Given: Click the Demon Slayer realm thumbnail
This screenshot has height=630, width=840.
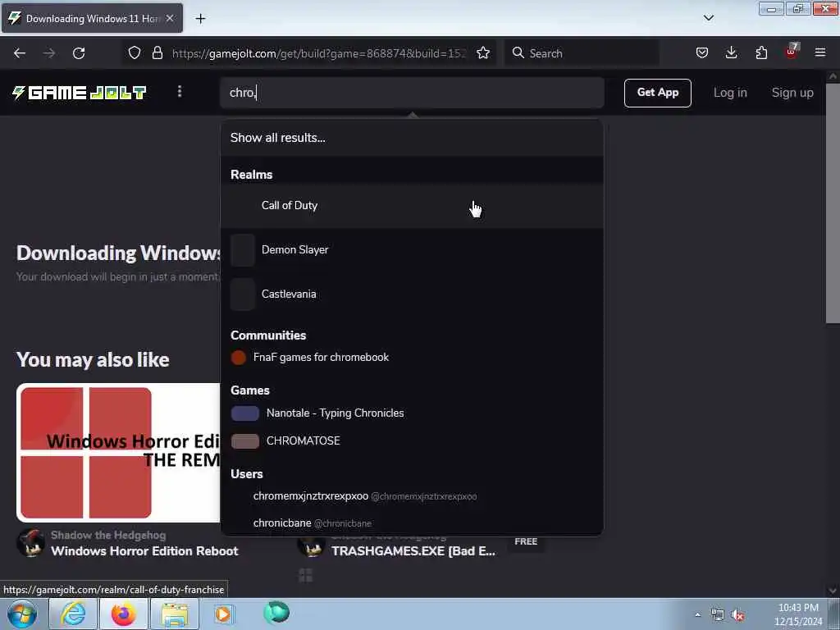Looking at the screenshot, I should [x=243, y=250].
